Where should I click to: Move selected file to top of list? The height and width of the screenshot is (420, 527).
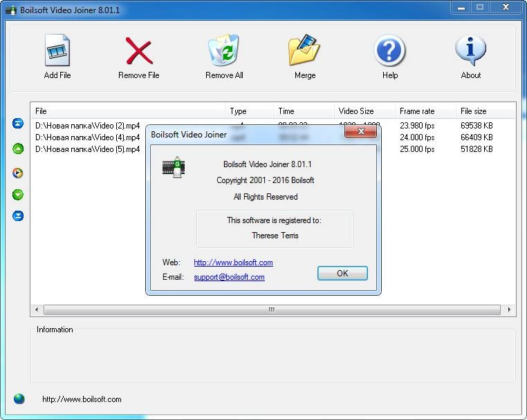18,123
